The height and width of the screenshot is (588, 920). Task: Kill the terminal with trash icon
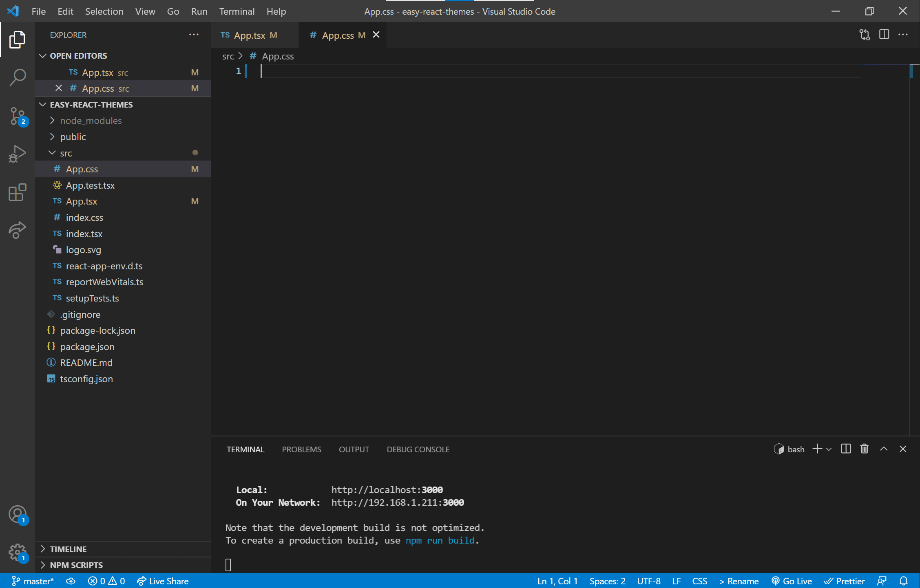click(x=864, y=449)
